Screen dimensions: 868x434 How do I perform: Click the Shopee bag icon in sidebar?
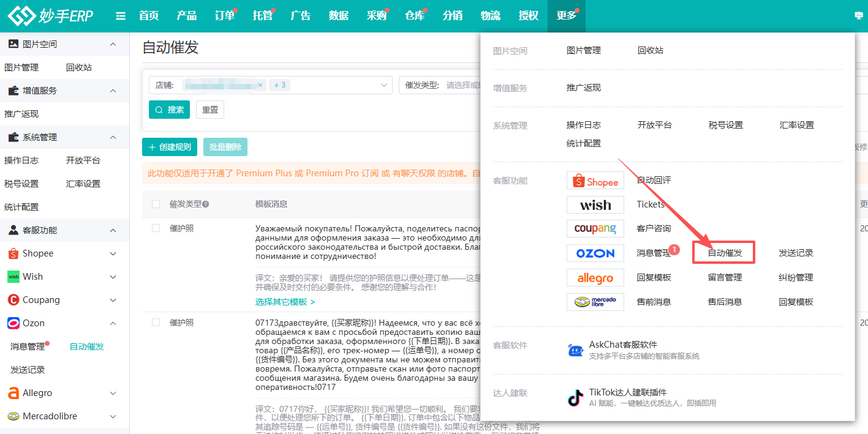click(x=13, y=253)
